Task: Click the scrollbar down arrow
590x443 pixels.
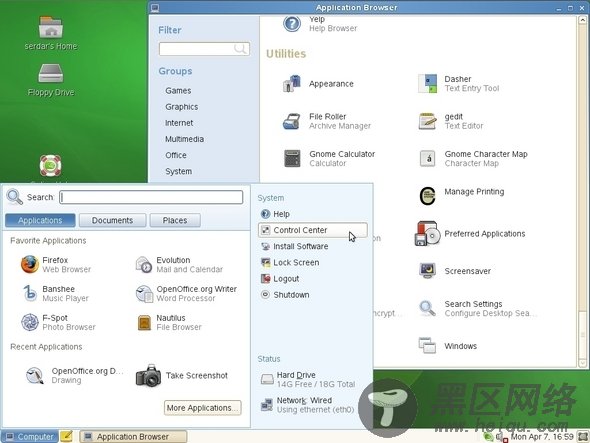Action: 582,363
